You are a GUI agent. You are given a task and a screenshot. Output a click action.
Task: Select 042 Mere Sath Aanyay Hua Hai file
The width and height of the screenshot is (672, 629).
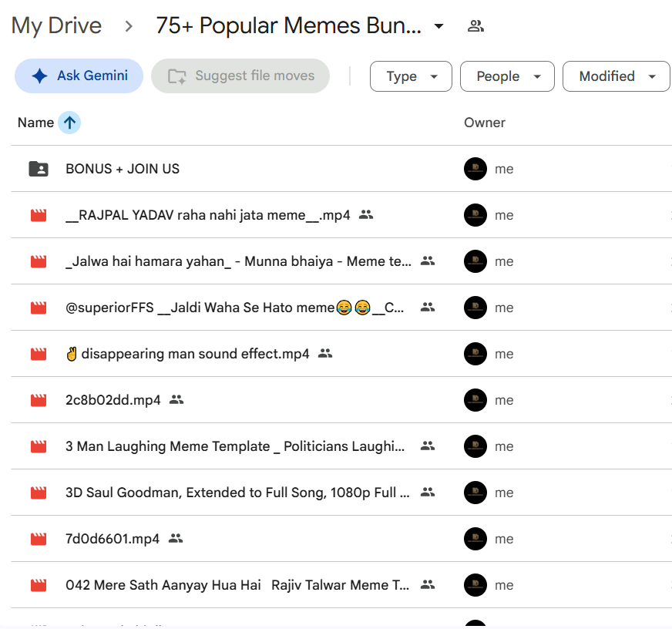click(x=237, y=586)
